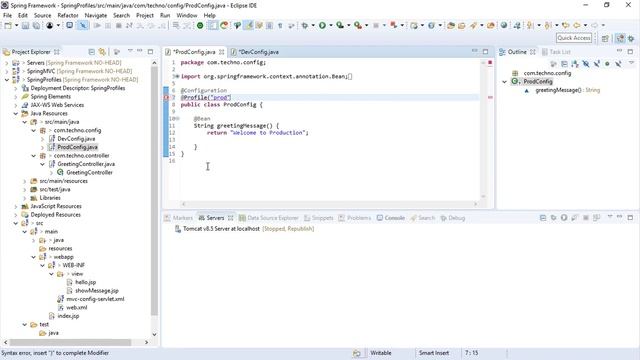Collapse ProdConfig class in Outline
The image size is (640, 360).
504,82
